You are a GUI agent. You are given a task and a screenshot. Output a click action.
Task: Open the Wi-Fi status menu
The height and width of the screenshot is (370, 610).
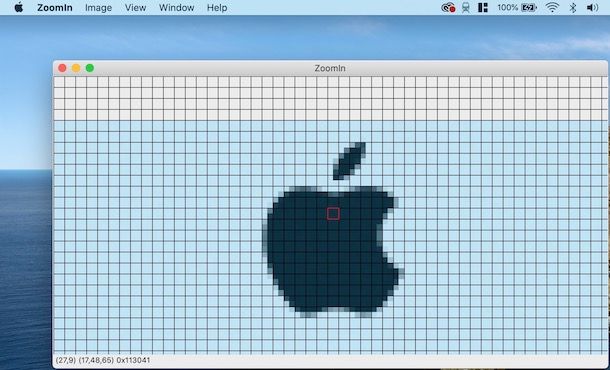(x=552, y=7)
